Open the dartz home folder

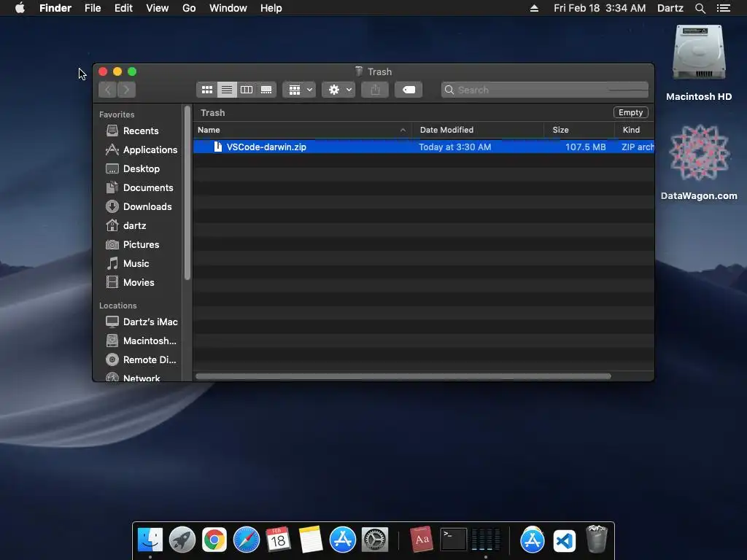(x=134, y=226)
